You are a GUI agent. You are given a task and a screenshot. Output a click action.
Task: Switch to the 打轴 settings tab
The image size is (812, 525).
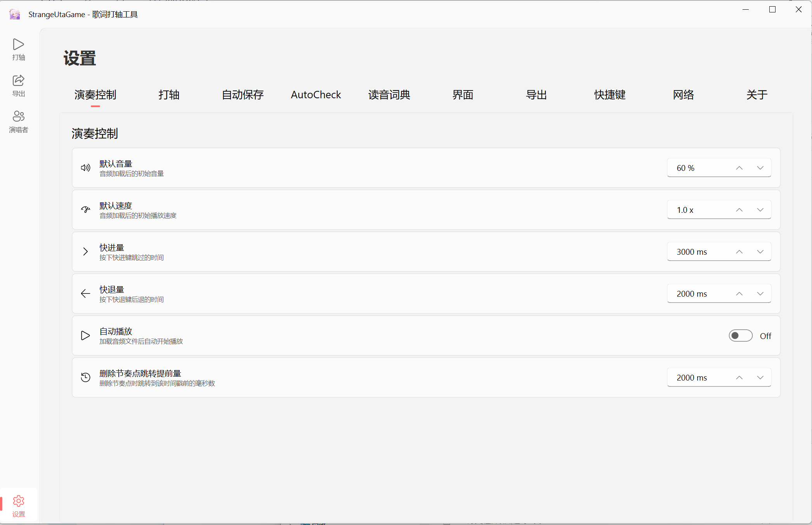[x=169, y=95]
